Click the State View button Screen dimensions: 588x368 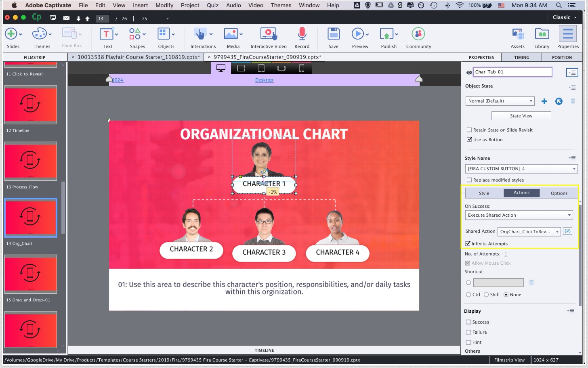[521, 116]
